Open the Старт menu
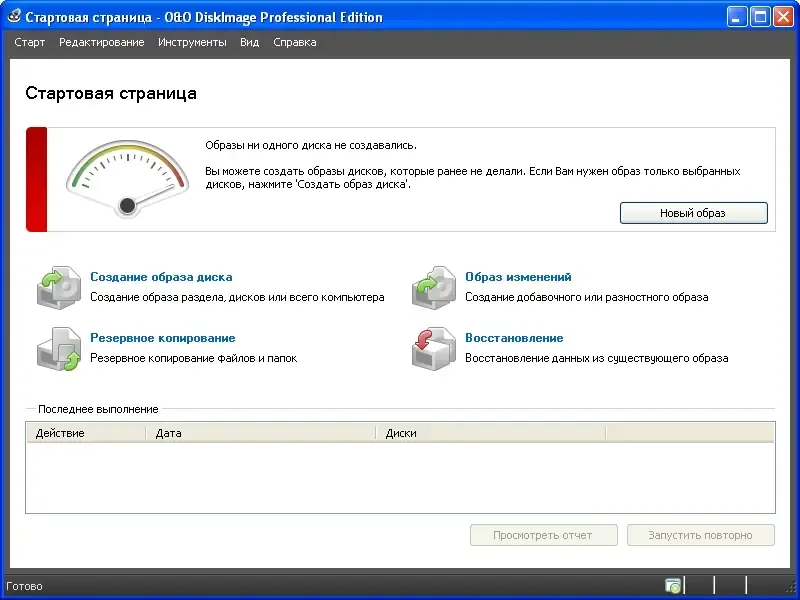The image size is (800, 600). [x=29, y=42]
